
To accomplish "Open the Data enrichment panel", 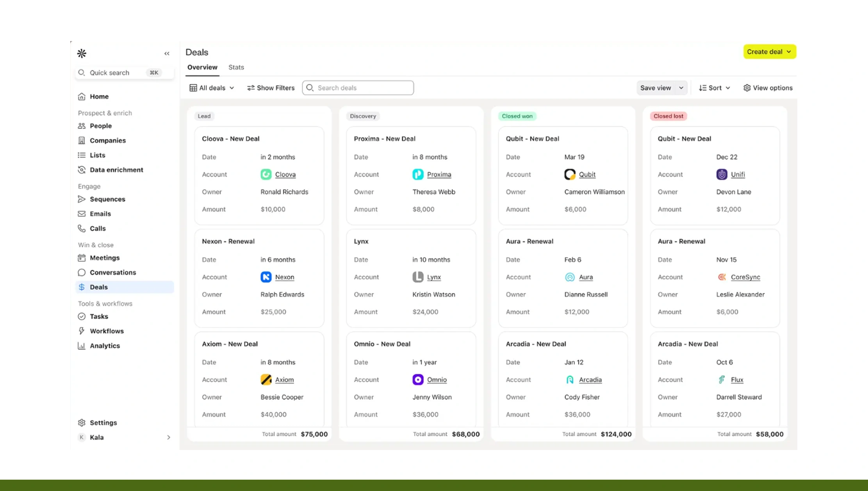I will [x=116, y=170].
